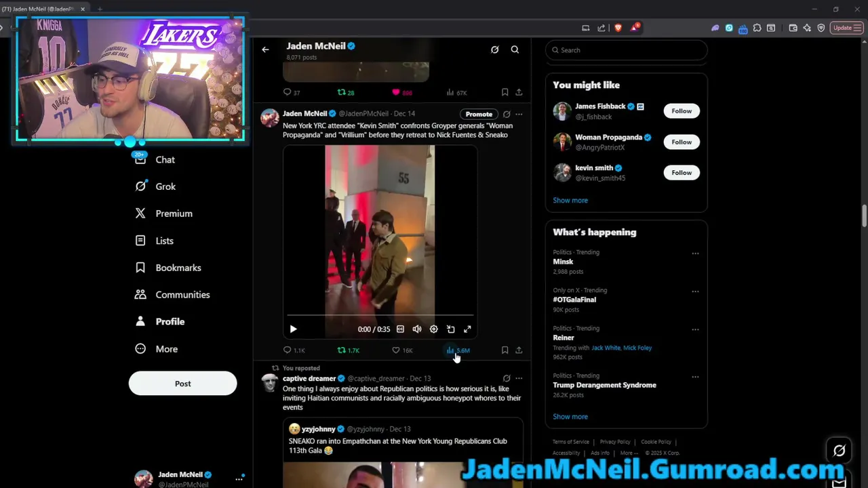Follow James Fishback
This screenshot has width=868, height=488.
682,111
